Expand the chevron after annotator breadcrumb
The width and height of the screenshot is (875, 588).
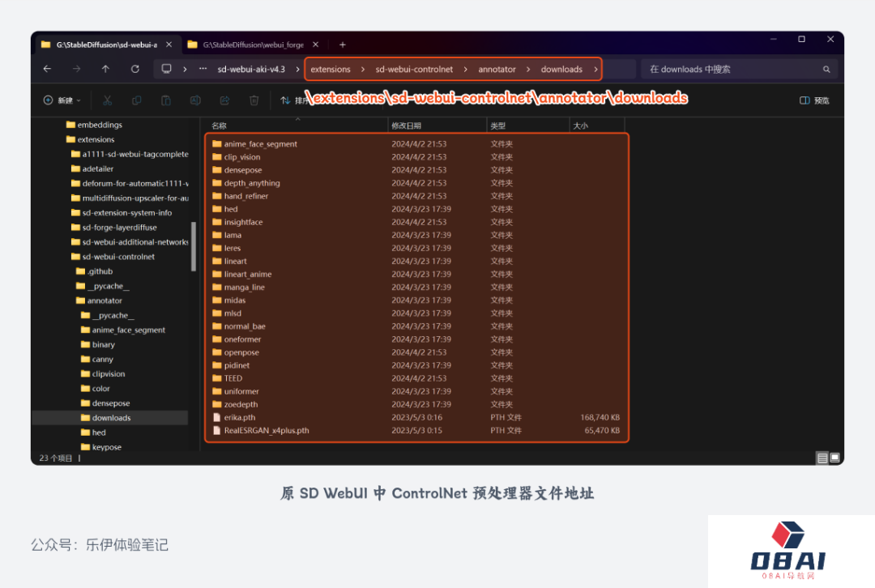[x=528, y=69]
